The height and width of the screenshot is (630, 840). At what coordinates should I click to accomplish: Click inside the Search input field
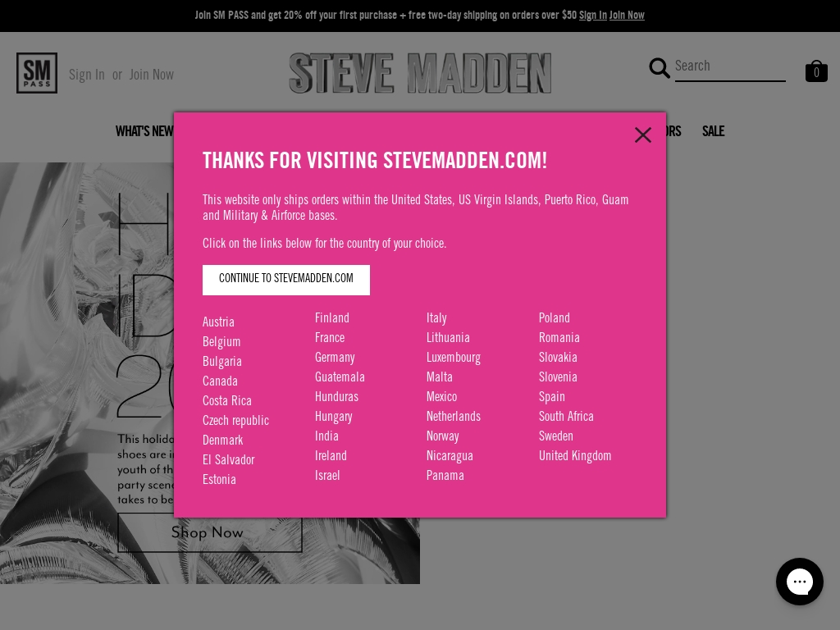click(x=728, y=67)
